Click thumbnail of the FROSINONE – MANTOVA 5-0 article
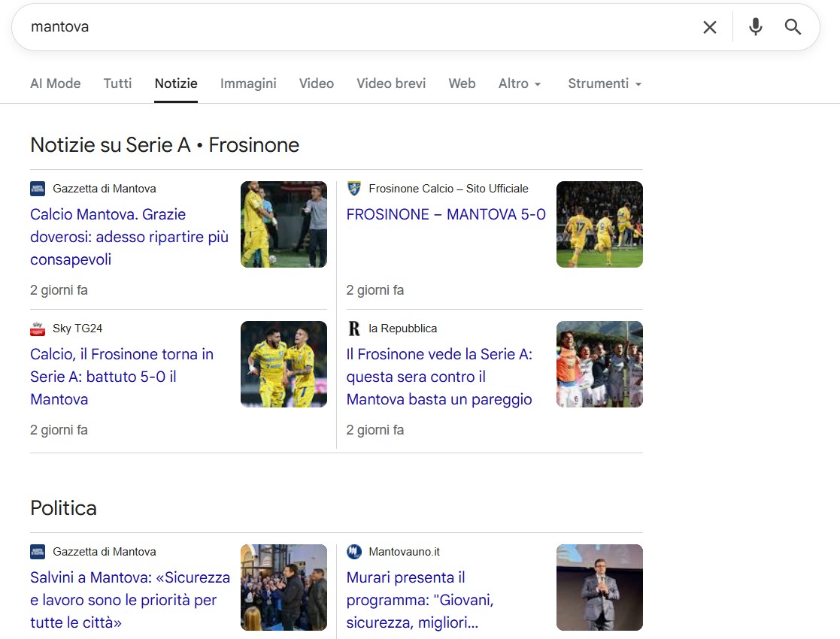840x639 pixels. pos(599,225)
